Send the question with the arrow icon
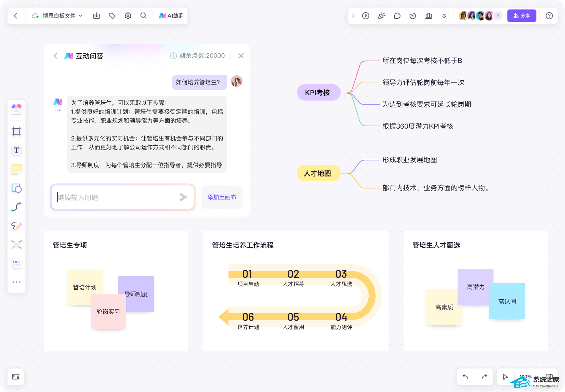The image size is (565, 392). [x=184, y=197]
